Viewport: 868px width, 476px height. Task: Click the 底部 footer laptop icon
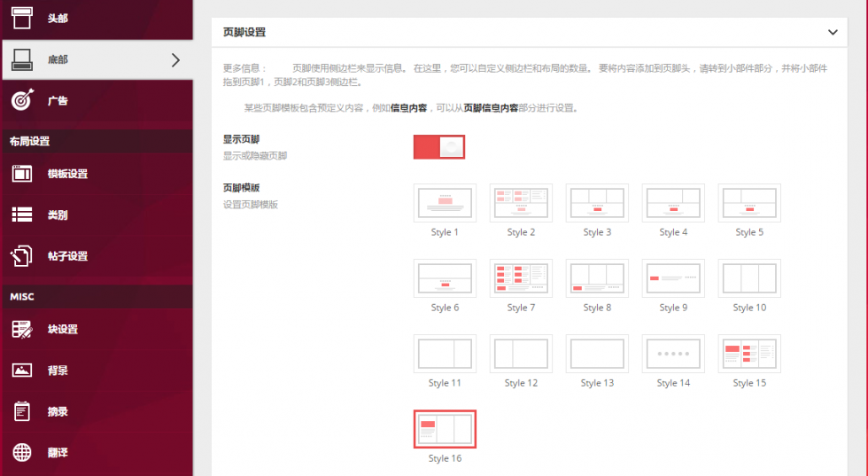pyautogui.click(x=22, y=59)
